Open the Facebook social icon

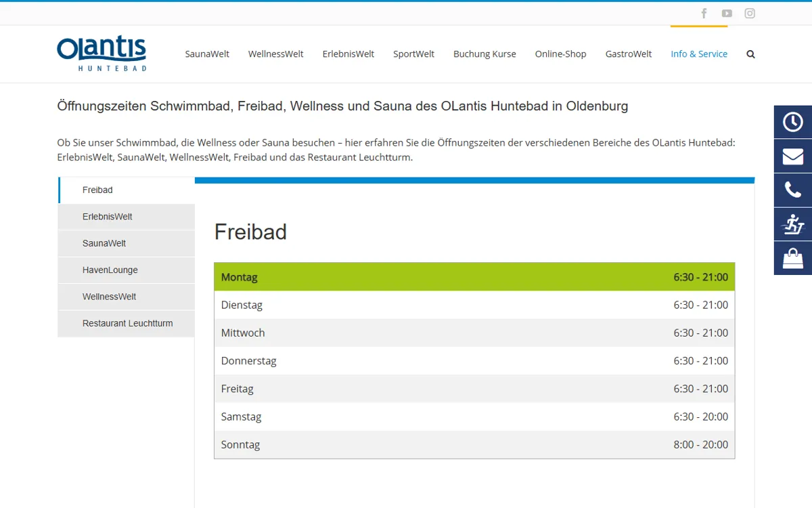704,14
